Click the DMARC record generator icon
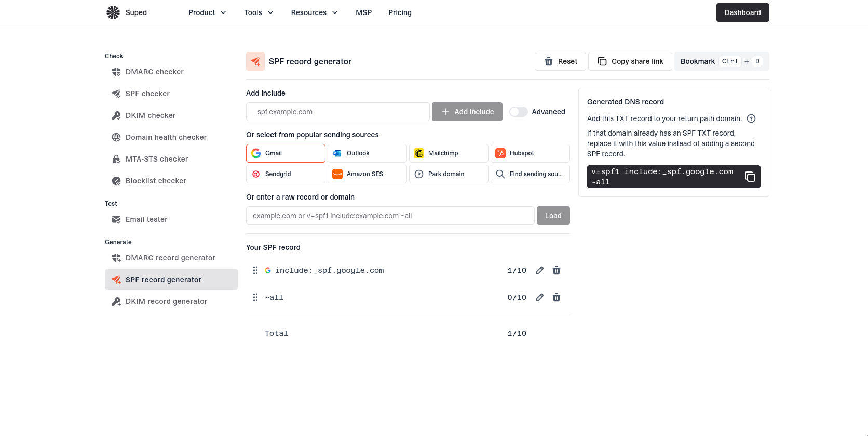The width and height of the screenshot is (868, 436). [116, 258]
